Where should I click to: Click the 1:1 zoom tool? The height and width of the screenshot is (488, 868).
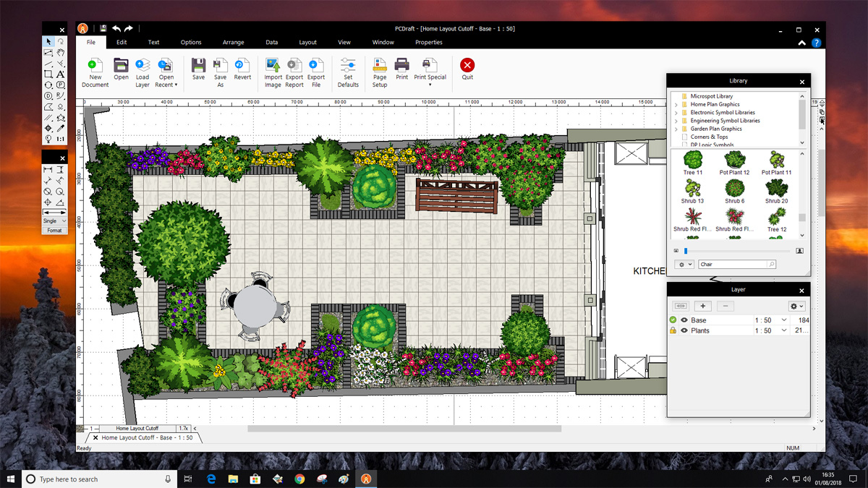[x=61, y=138]
